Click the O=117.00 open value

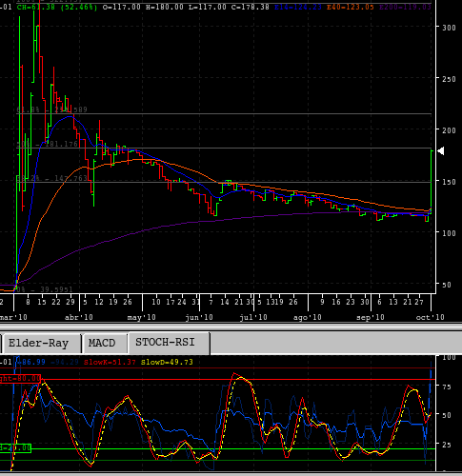point(122,7)
